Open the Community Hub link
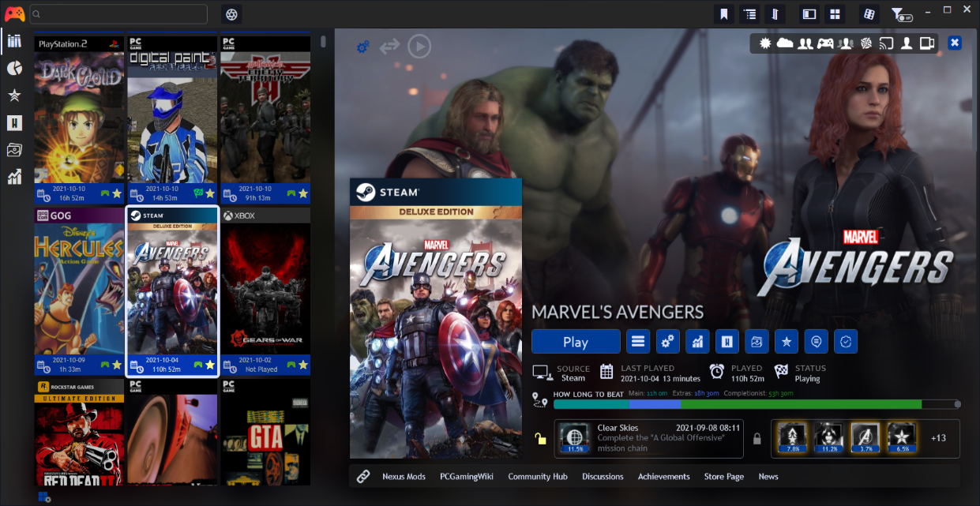The height and width of the screenshot is (506, 980). (x=538, y=476)
